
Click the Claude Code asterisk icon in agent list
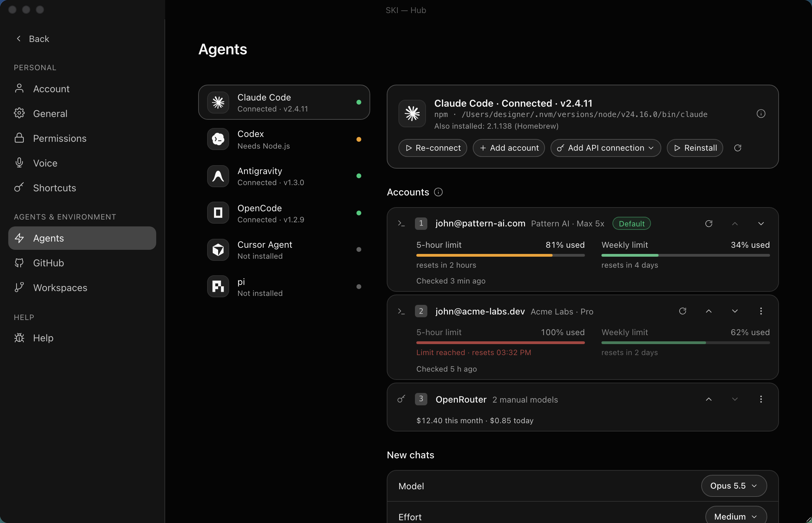pyautogui.click(x=218, y=103)
